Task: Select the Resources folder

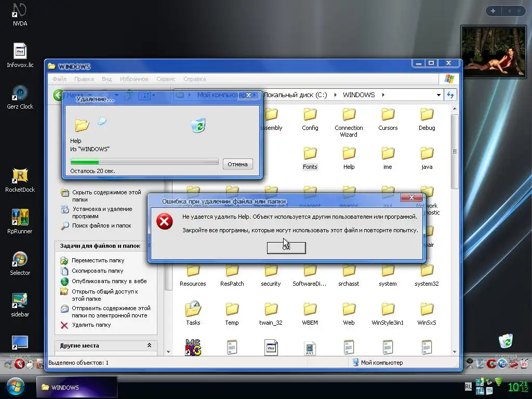Action: click(193, 275)
